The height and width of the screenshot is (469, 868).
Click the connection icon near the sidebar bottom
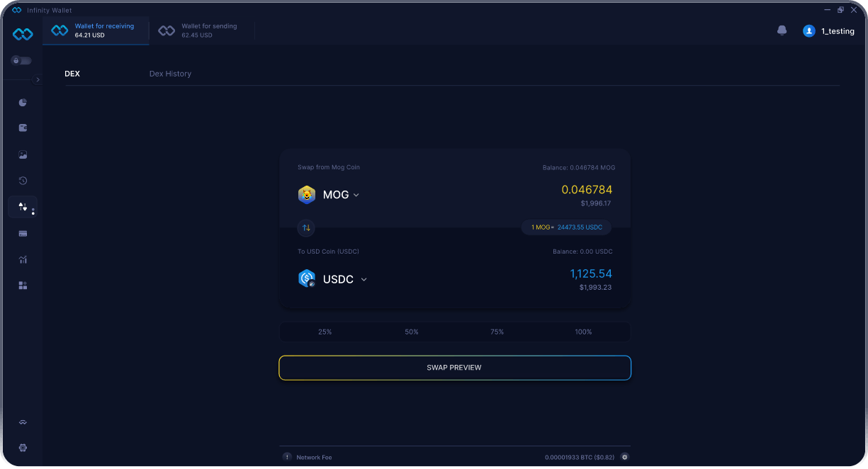coord(23,422)
